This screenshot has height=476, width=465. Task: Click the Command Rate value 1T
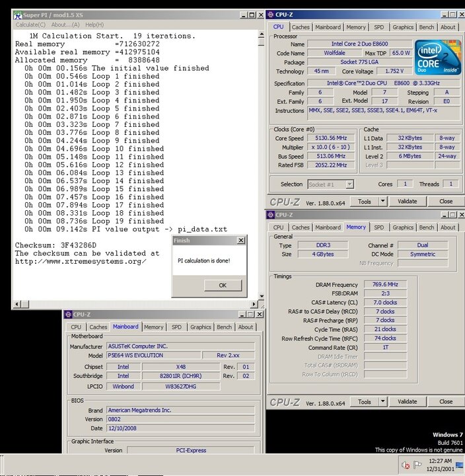click(x=385, y=347)
